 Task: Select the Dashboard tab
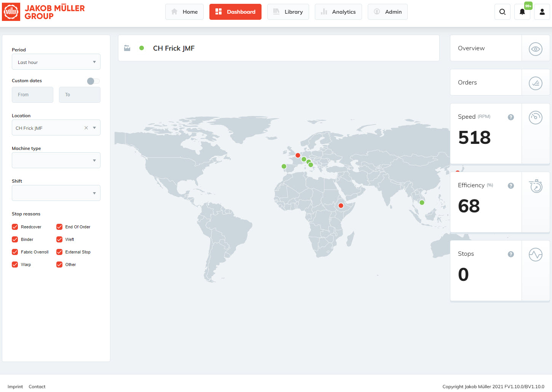235,12
